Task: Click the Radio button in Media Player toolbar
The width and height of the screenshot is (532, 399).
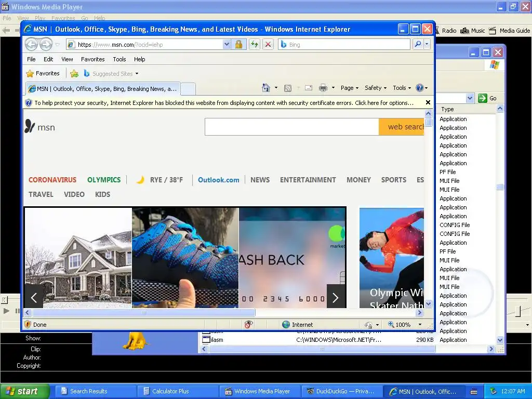Action: [446, 31]
